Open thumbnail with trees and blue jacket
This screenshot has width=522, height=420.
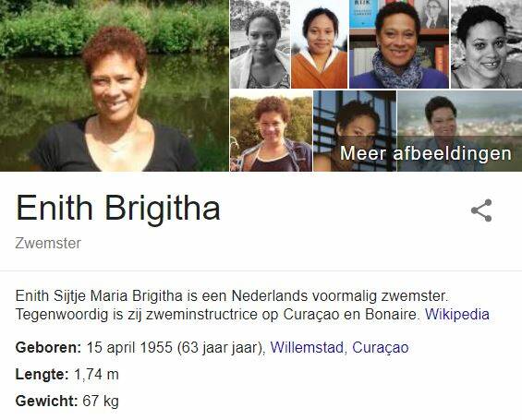(x=271, y=131)
